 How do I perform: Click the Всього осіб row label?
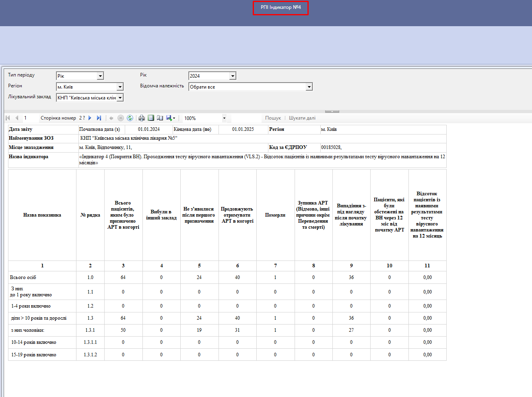(23, 277)
